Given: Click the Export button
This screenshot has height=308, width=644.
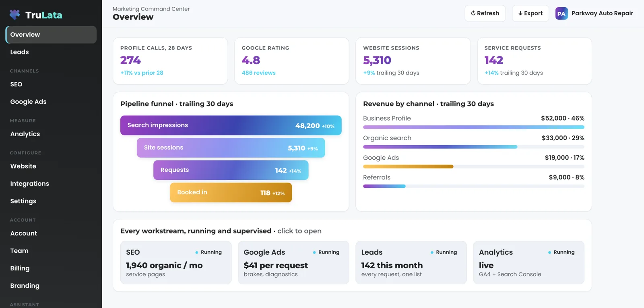Looking at the screenshot, I should coord(530,13).
